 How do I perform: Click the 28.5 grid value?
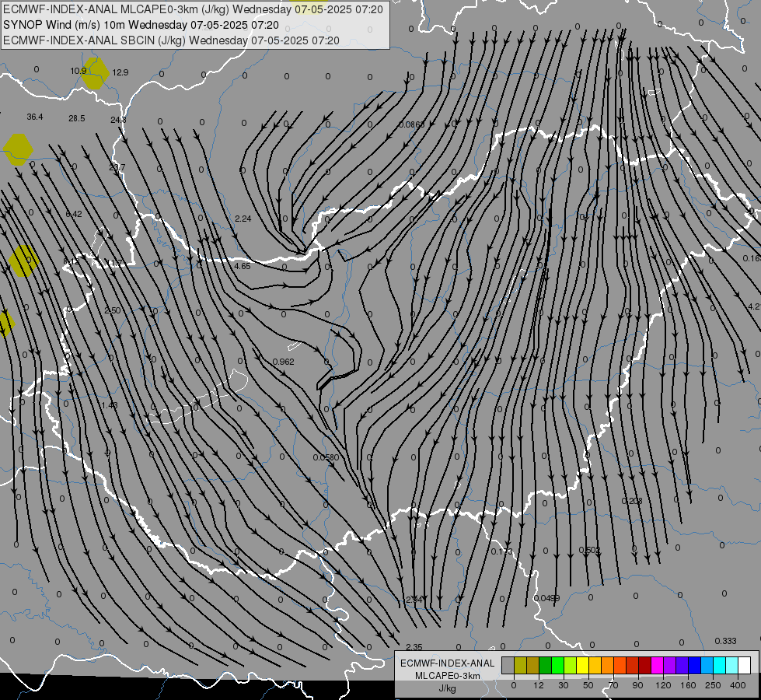click(x=77, y=118)
